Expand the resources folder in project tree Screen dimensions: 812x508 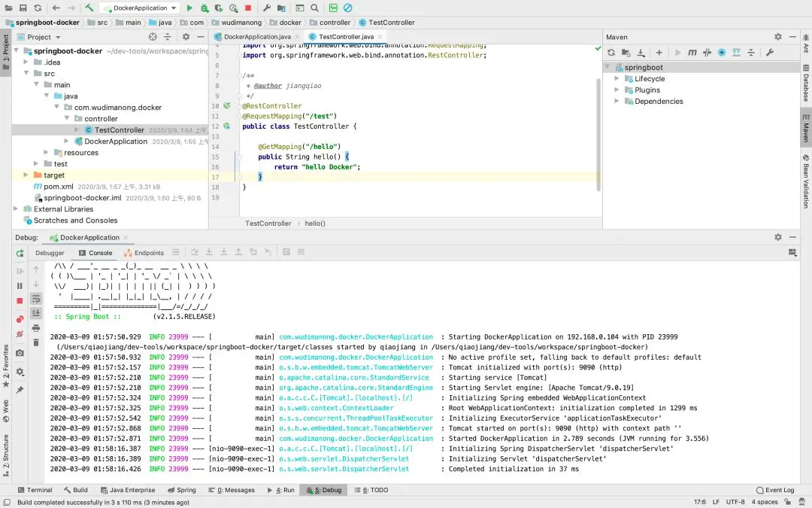(x=47, y=152)
